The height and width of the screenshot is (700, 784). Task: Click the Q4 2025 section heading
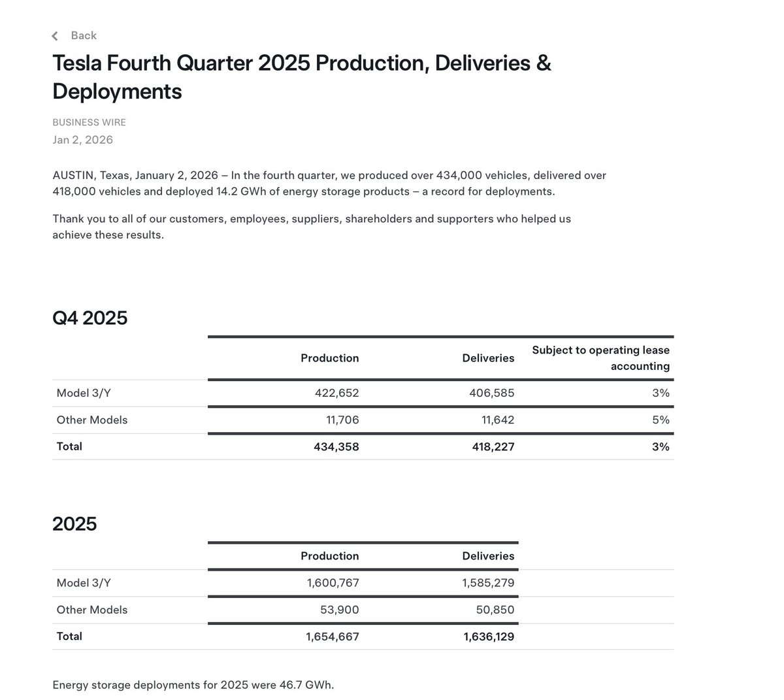click(90, 318)
